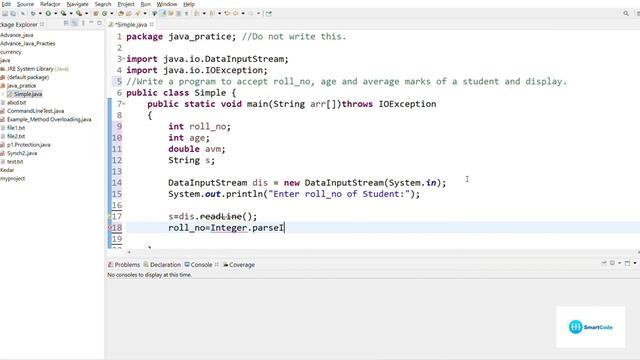Open the Refactor menu
Viewport: 640px width, 360px height.
[x=50, y=4]
